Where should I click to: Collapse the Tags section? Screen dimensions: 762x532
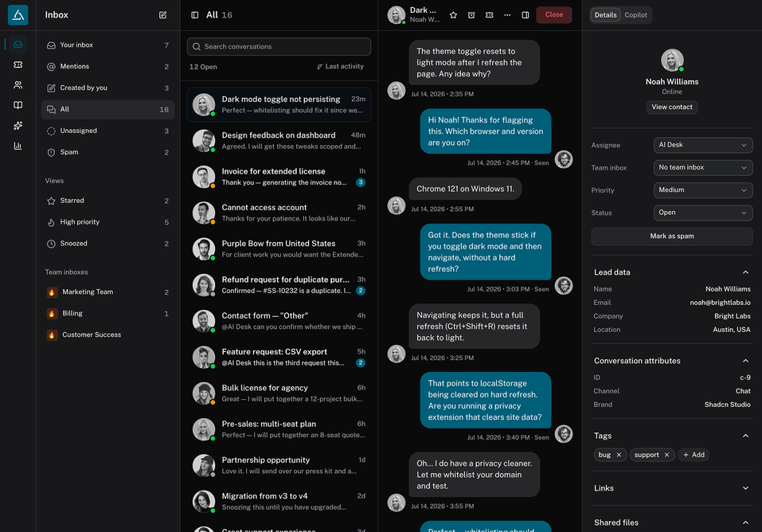click(x=745, y=436)
